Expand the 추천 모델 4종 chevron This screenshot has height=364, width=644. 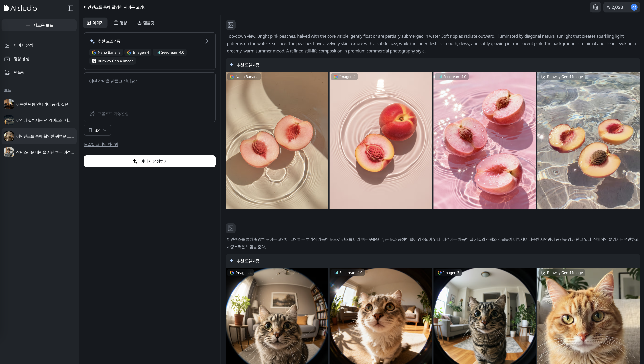(x=207, y=41)
